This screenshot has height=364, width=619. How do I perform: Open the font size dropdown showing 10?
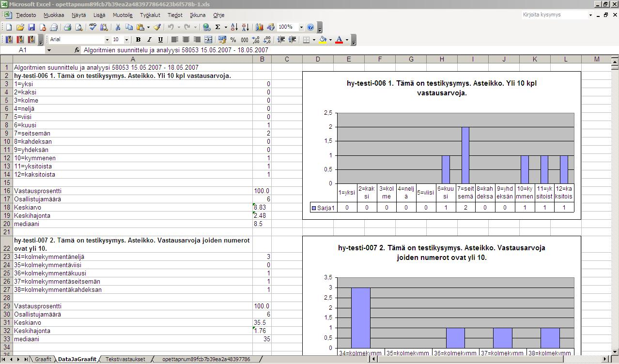click(126, 40)
